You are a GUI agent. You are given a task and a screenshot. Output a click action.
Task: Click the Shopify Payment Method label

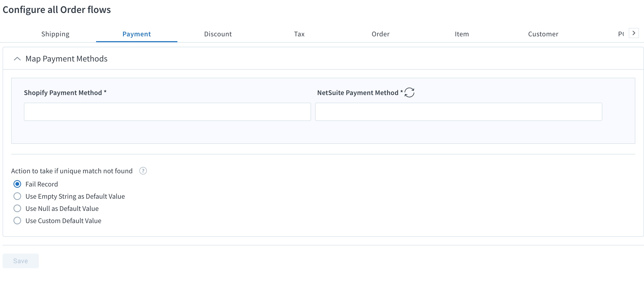click(x=65, y=93)
